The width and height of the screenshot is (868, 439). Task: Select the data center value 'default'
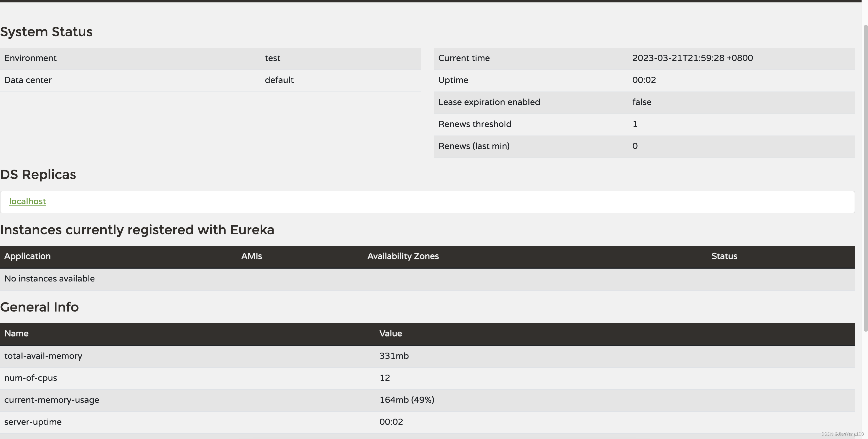tap(279, 80)
